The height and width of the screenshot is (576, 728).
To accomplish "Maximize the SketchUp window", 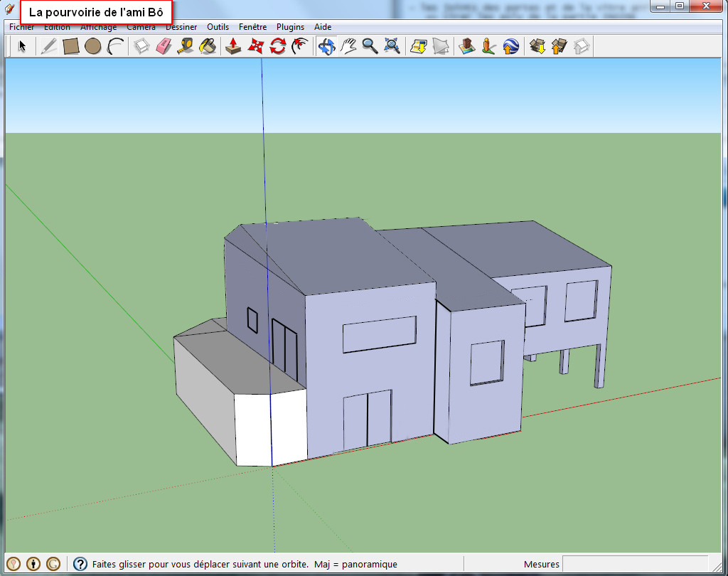I will click(680, 6).
